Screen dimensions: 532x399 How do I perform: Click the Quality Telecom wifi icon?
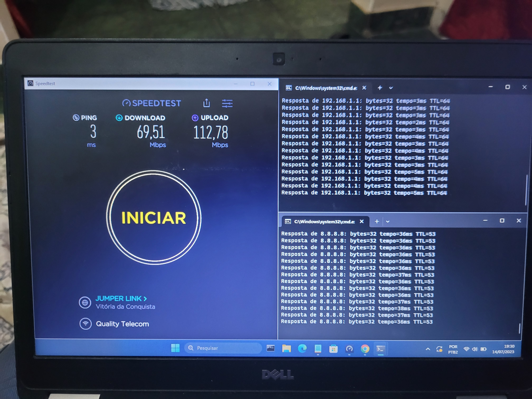coord(85,324)
